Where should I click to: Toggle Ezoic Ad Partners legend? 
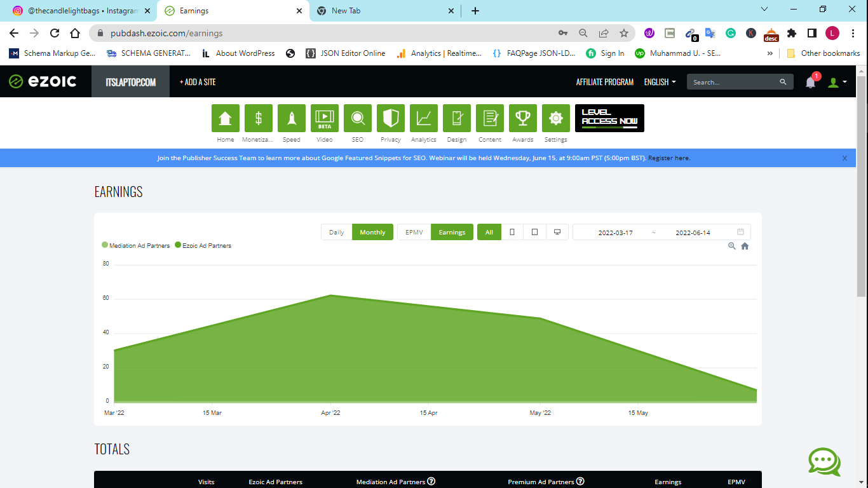click(203, 245)
